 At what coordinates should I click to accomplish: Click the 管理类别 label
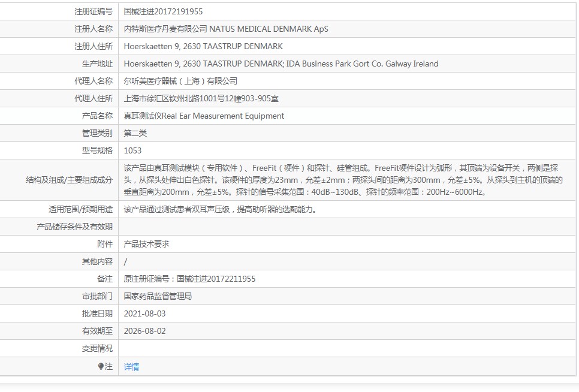point(97,133)
